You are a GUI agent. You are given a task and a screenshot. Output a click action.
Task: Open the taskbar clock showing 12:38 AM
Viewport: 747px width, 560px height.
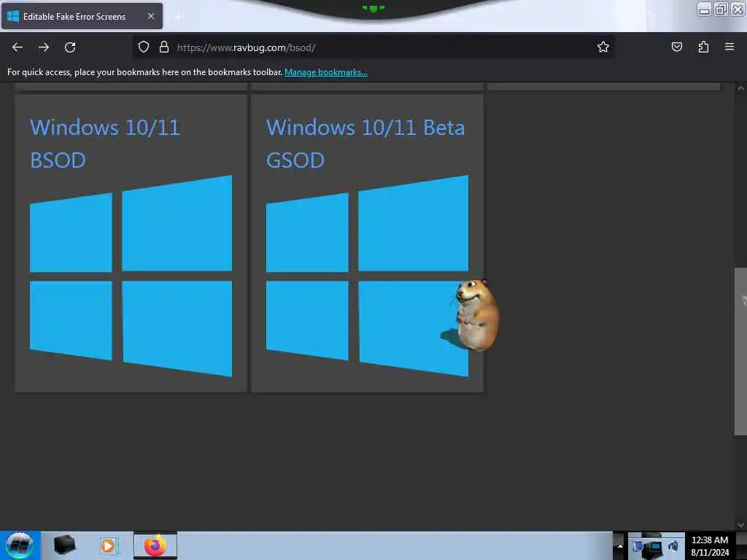[x=710, y=546]
